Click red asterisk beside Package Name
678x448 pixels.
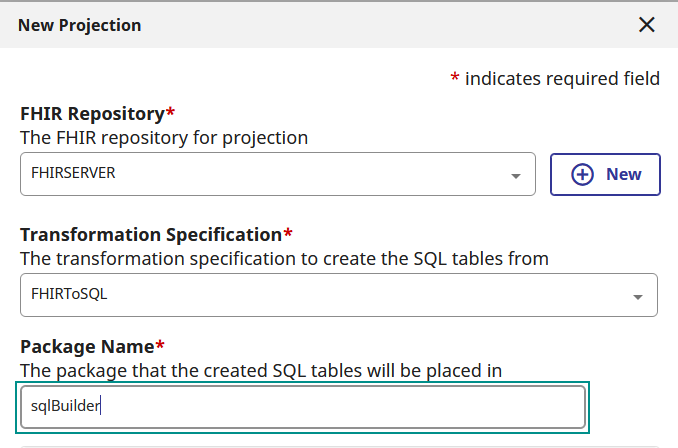pyautogui.click(x=159, y=344)
